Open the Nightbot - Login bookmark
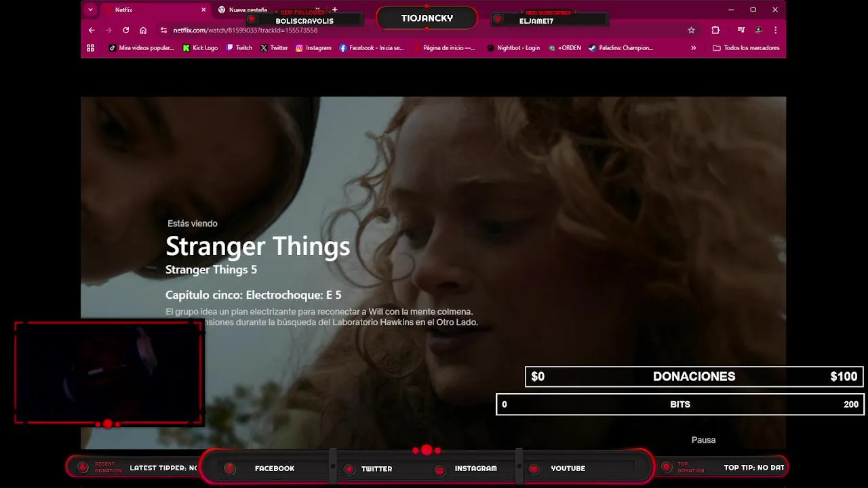Image resolution: width=868 pixels, height=488 pixels. click(x=513, y=48)
